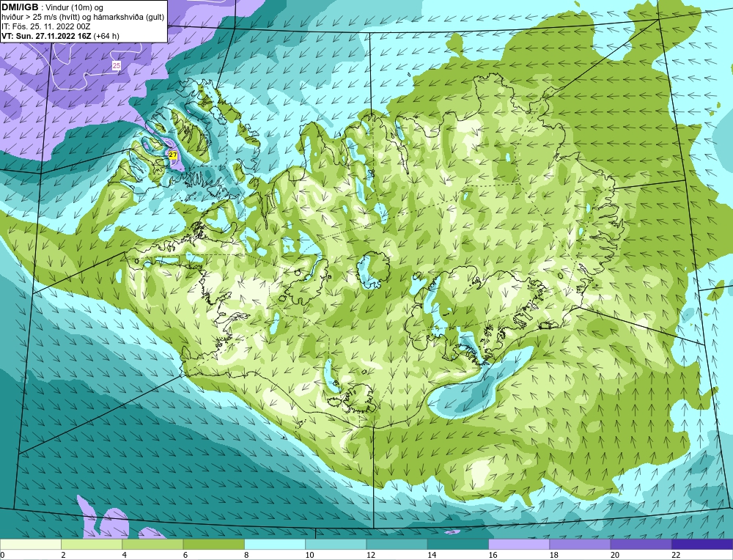This screenshot has width=733, height=560.
Task: Click the legend scale label 22
Action: (676, 556)
